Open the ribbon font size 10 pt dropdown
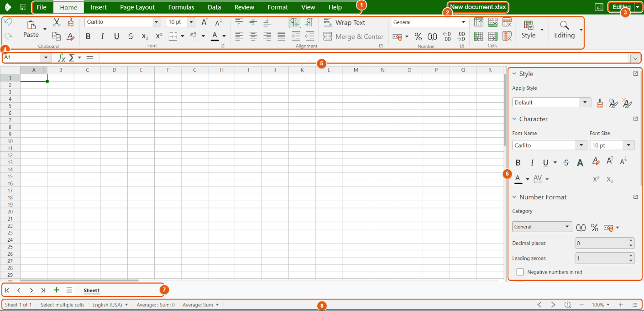Viewport: 644px width, 311px height. [x=191, y=22]
